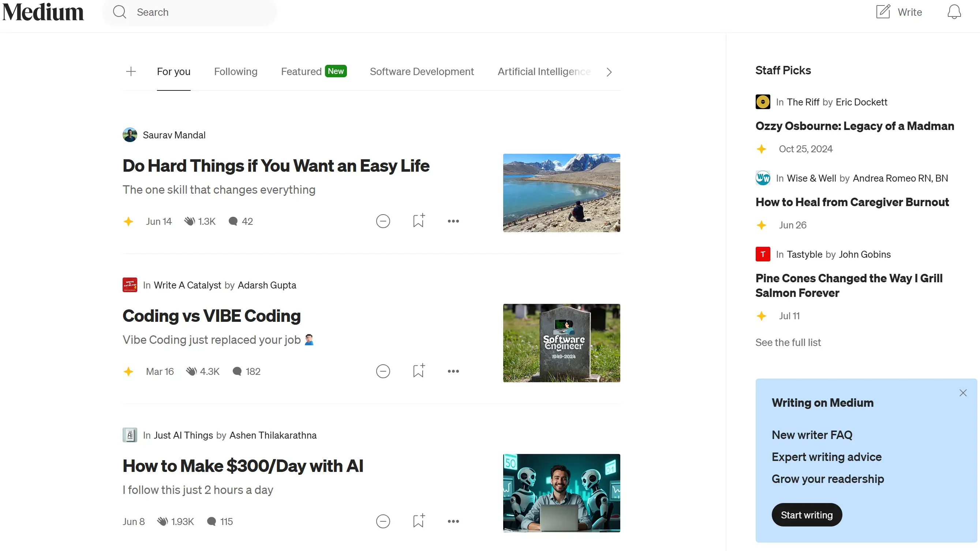Show more topic tabs with chevron
Viewport: 980px width, 551px height.
pos(609,72)
